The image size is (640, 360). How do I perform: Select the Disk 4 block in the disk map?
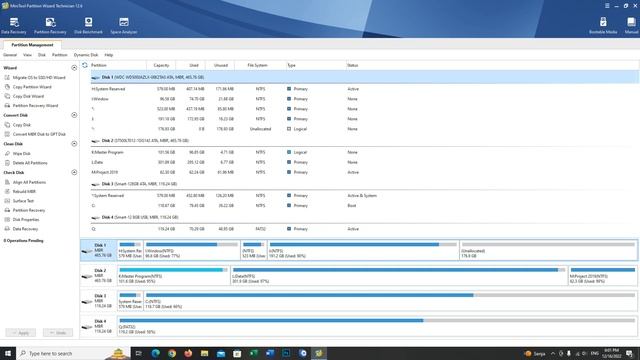point(98,326)
